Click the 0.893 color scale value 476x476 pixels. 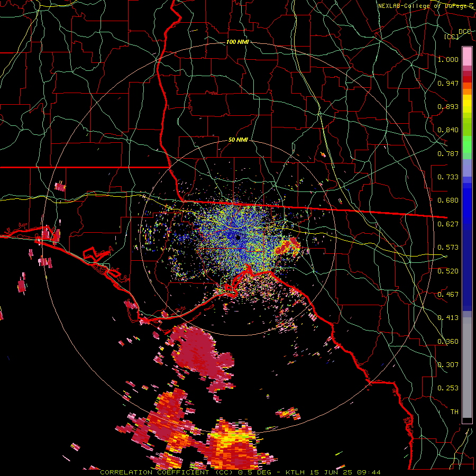(448, 106)
